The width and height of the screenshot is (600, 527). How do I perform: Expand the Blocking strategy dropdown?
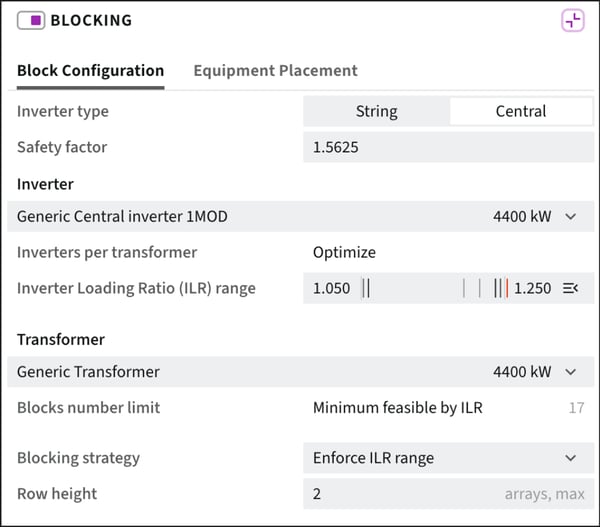click(448, 458)
